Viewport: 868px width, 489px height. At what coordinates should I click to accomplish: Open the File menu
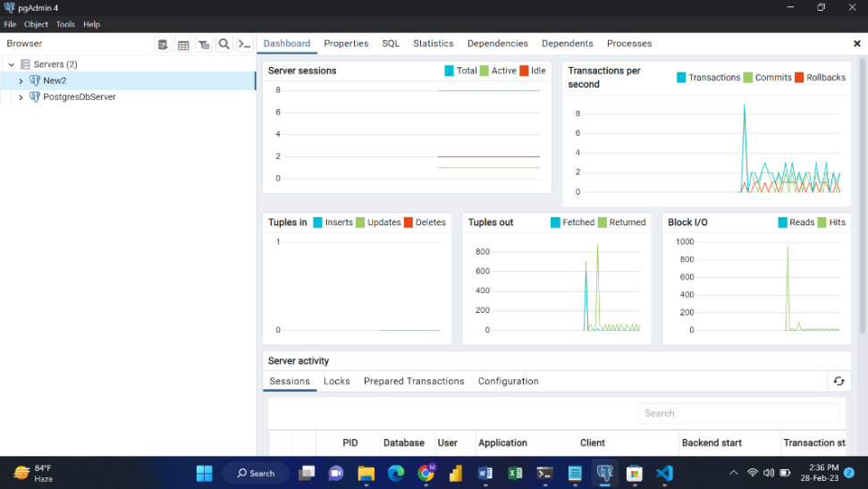click(x=10, y=24)
